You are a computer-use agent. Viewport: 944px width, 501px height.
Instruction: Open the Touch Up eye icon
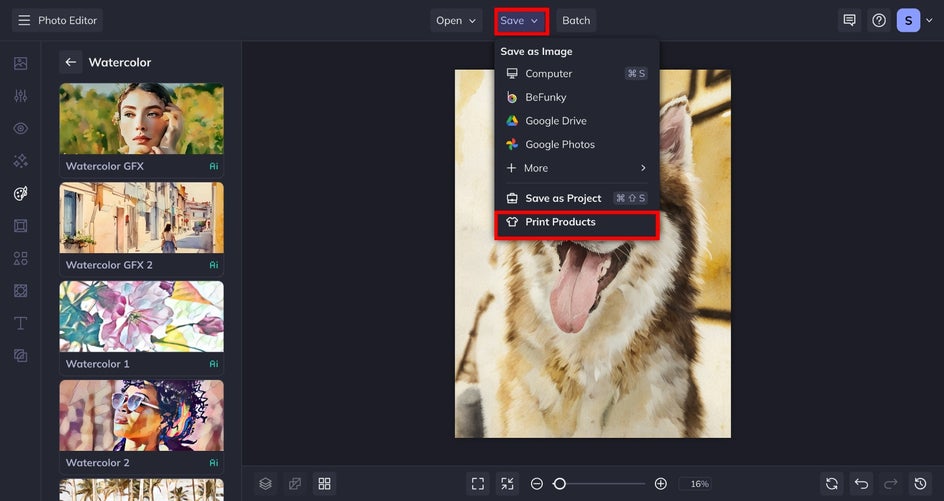20,128
